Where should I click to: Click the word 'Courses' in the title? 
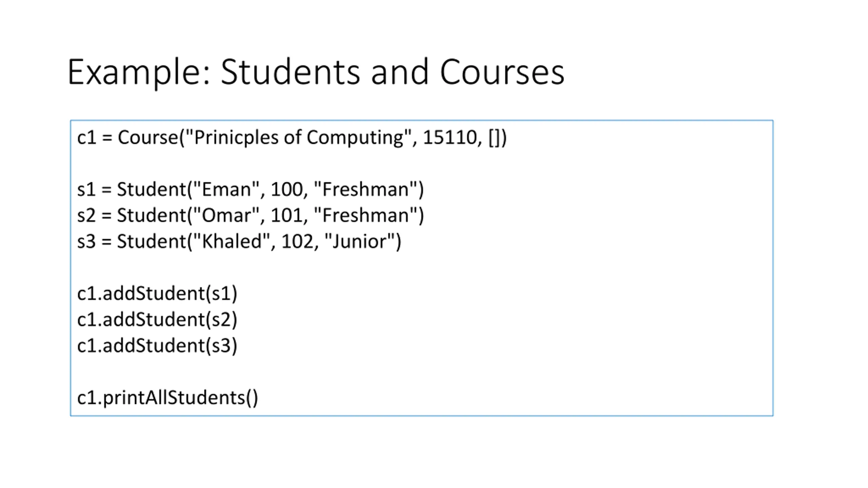pyautogui.click(x=502, y=73)
